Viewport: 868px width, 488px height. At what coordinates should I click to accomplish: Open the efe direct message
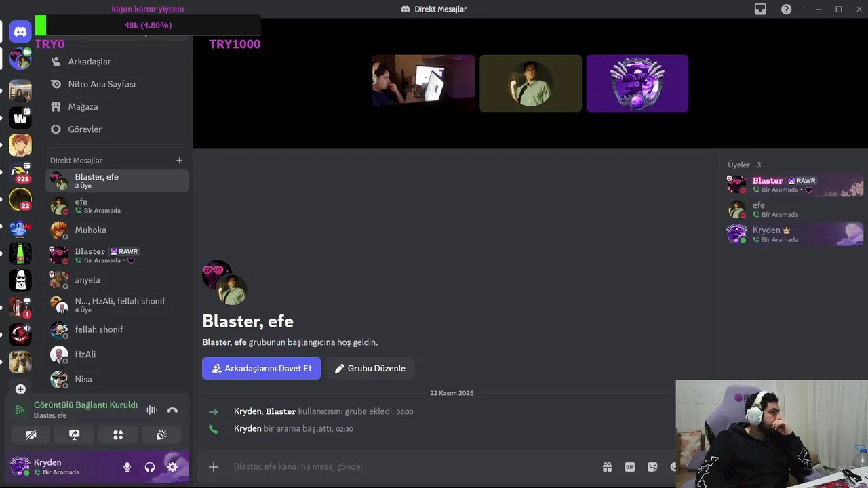(117, 205)
